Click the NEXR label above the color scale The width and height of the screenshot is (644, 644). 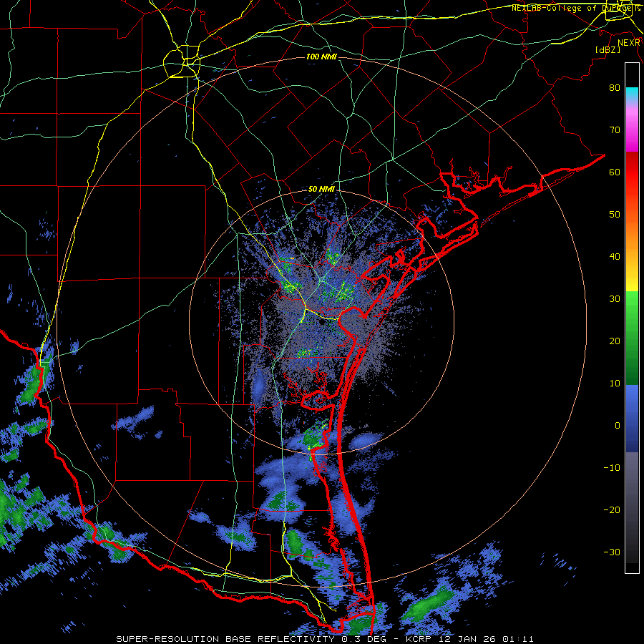[629, 43]
